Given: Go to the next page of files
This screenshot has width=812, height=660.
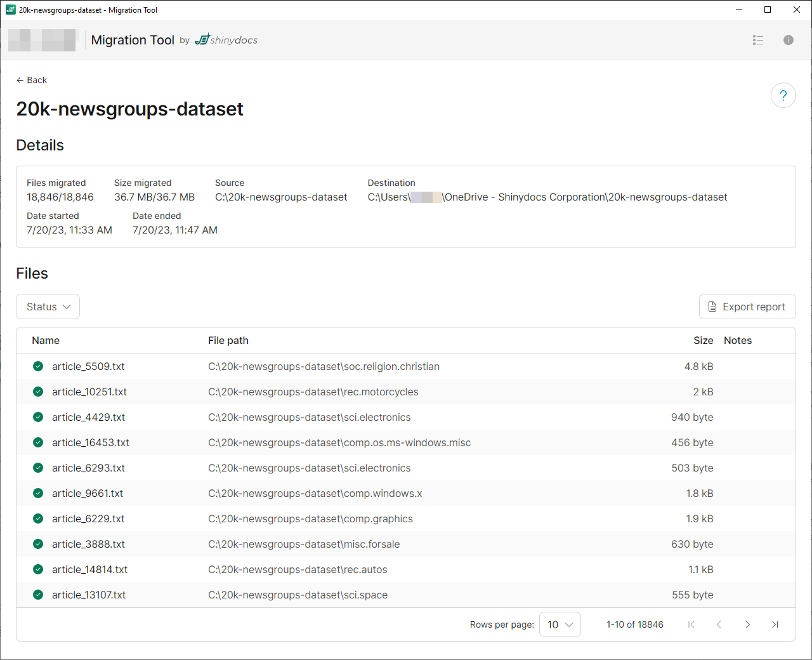Looking at the screenshot, I should pyautogui.click(x=747, y=624).
